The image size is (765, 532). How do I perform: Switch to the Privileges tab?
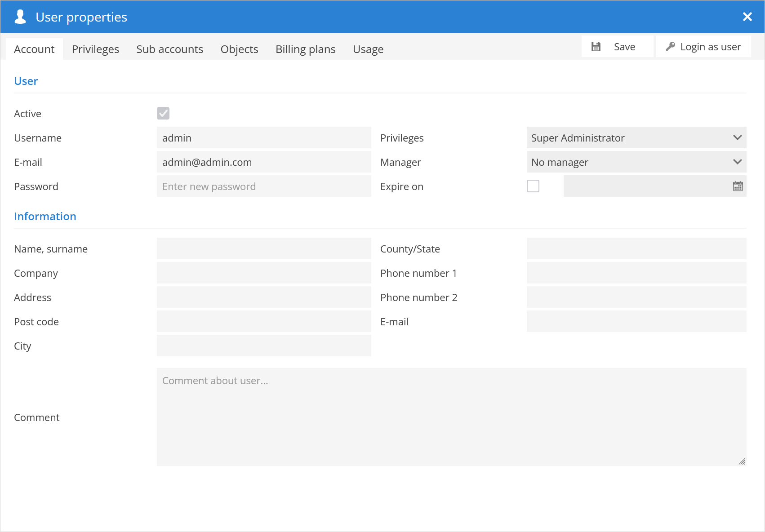coord(95,49)
